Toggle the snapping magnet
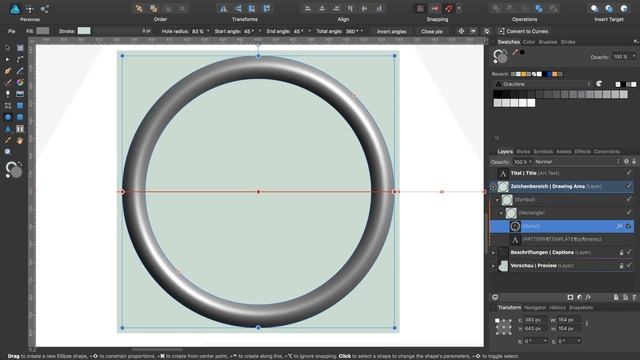 click(x=449, y=9)
